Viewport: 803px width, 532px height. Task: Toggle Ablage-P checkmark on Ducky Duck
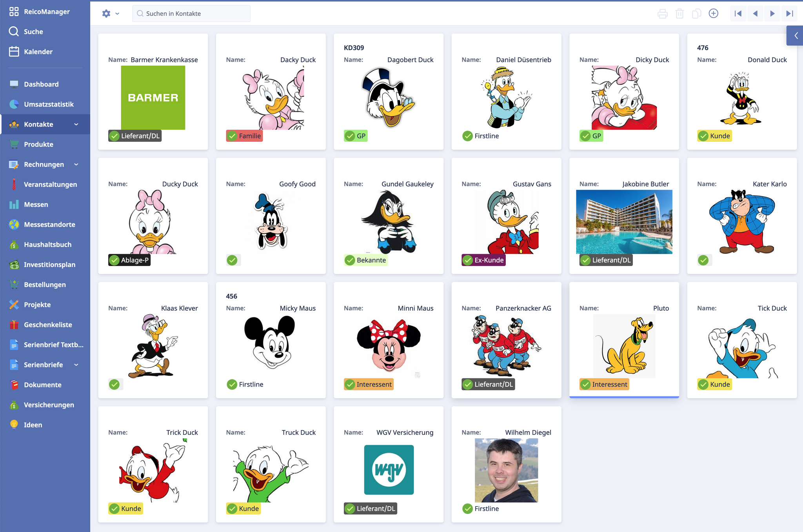pos(114,260)
